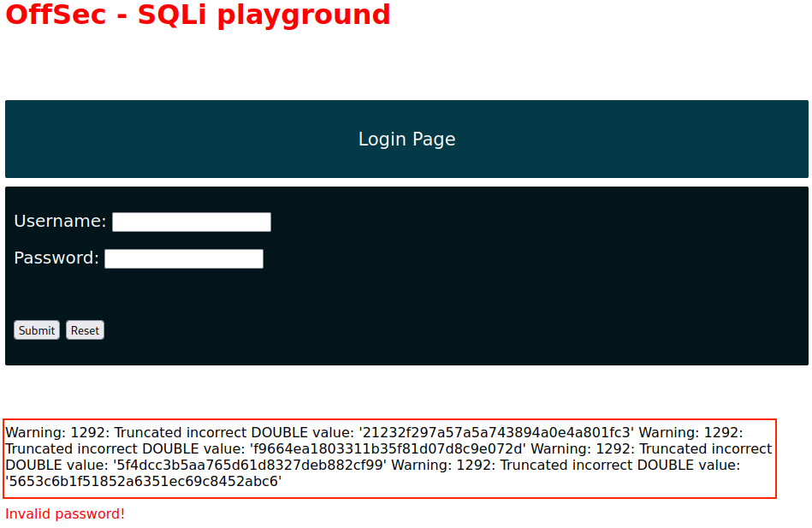Click empty area right of the Reset button
The width and height of the screenshot is (812, 528).
pos(428,330)
